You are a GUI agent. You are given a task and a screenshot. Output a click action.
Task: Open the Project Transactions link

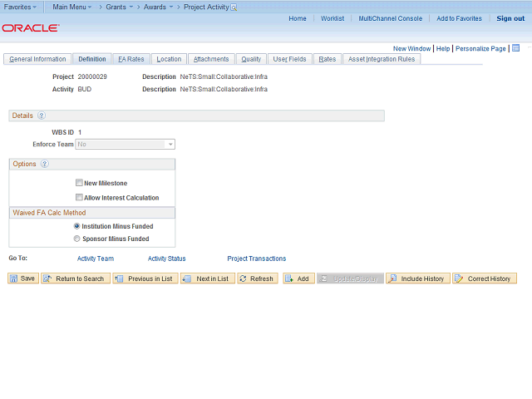click(x=257, y=259)
